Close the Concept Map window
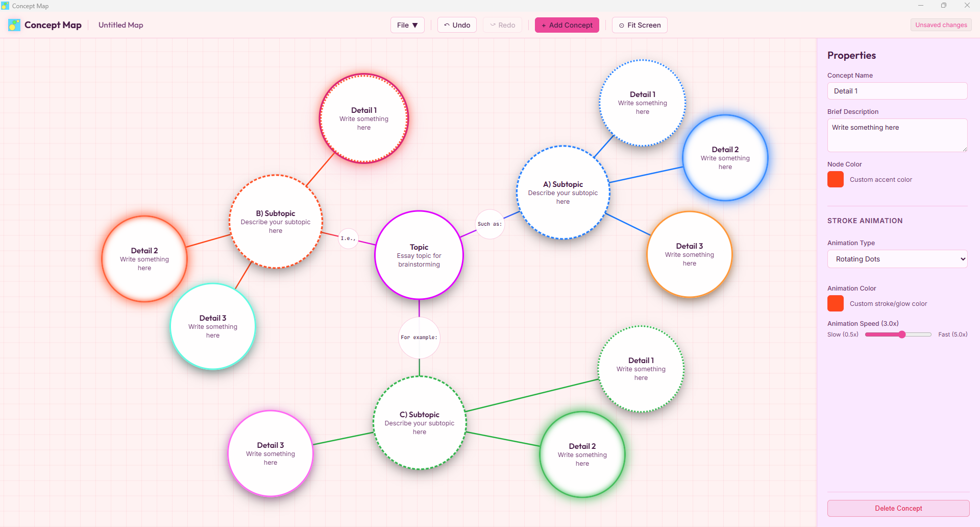The image size is (980, 527). (967, 6)
